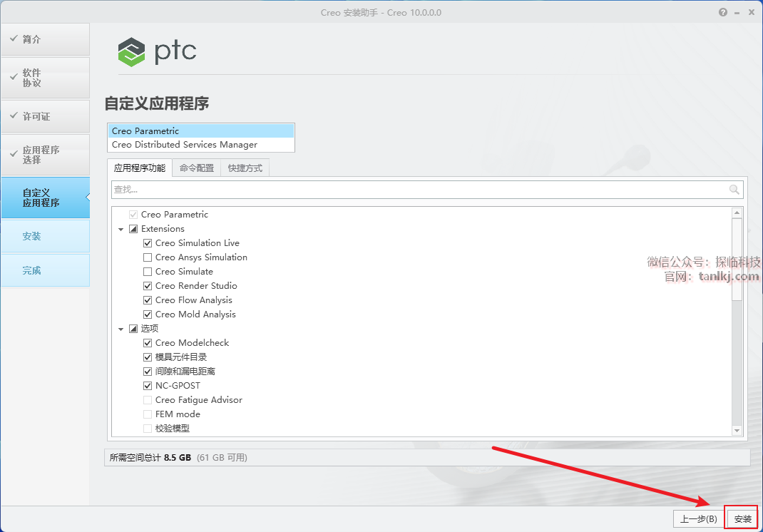Image resolution: width=763 pixels, height=532 pixels.
Task: Click FEM mode checkbox
Action: pyautogui.click(x=148, y=414)
